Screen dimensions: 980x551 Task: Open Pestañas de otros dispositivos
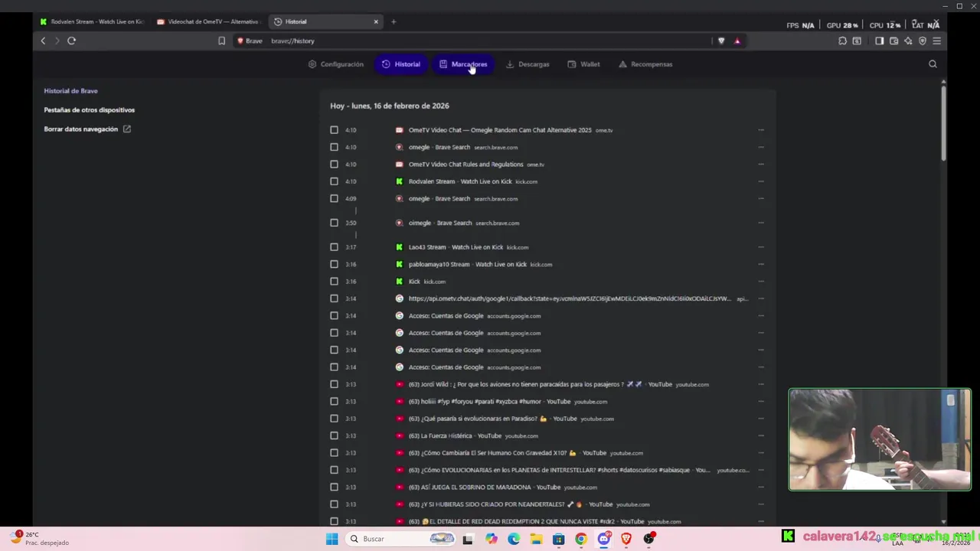89,110
